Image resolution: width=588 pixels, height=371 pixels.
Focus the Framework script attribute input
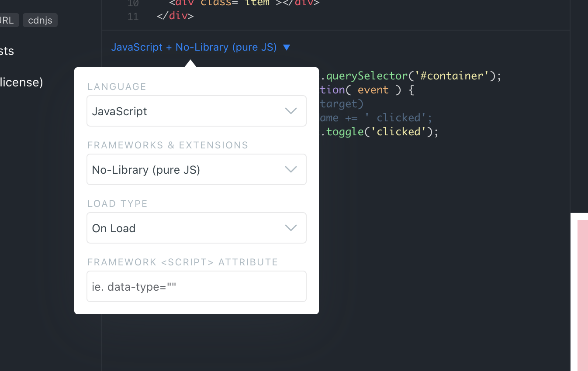pyautogui.click(x=196, y=286)
